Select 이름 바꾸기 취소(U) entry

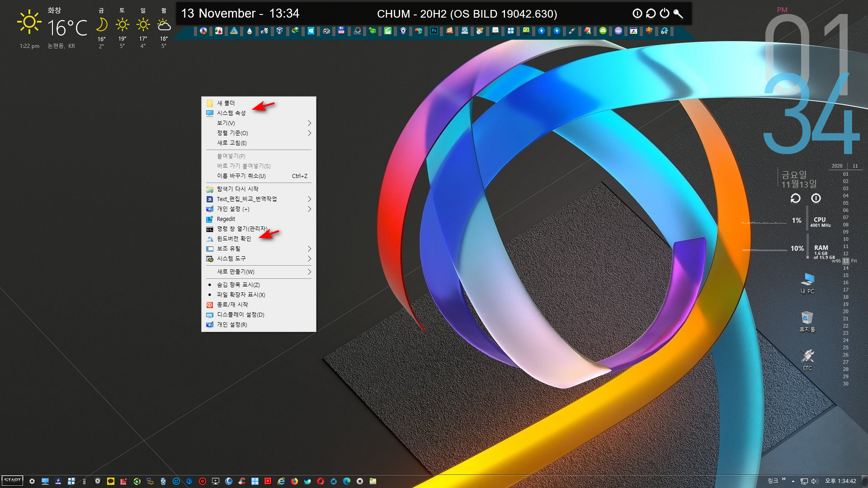click(259, 176)
